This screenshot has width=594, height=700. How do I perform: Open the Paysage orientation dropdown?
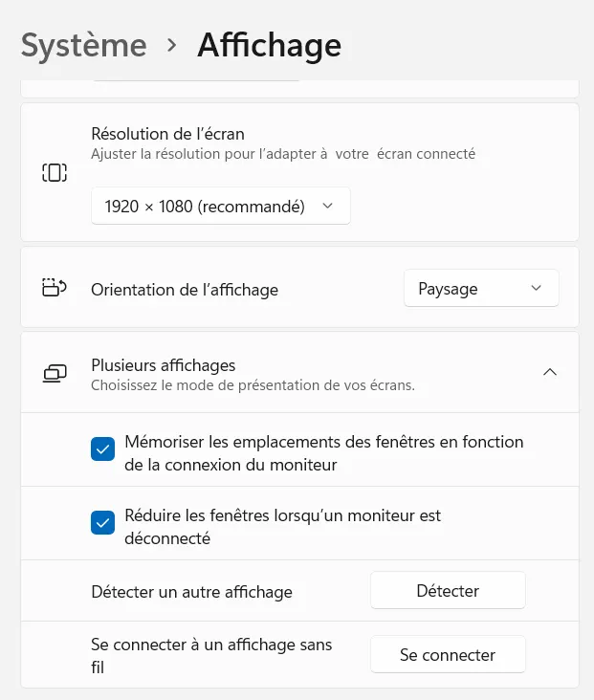click(x=480, y=289)
